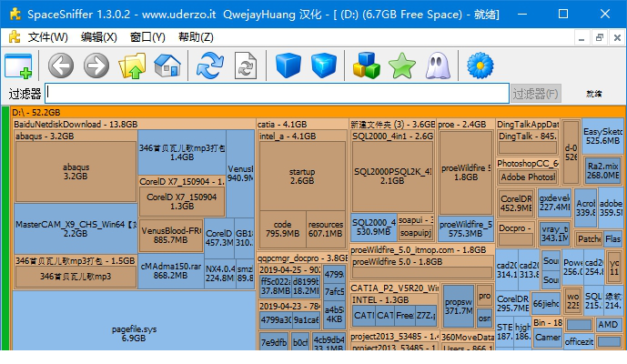Go back with the left arrow icon
The image size is (627, 364).
point(61,66)
